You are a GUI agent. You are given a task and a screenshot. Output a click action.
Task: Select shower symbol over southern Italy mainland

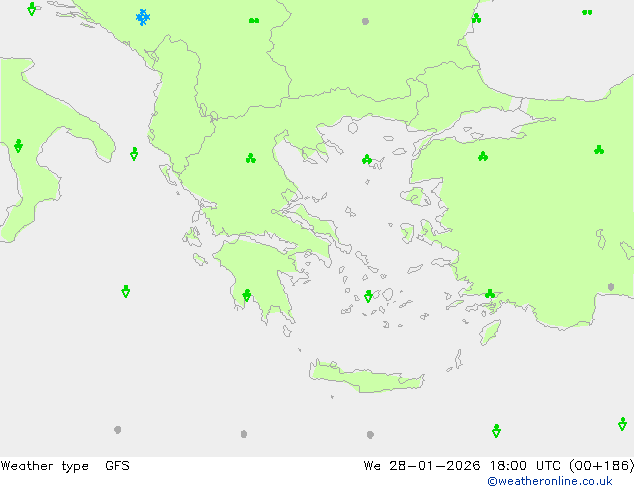click(18, 146)
